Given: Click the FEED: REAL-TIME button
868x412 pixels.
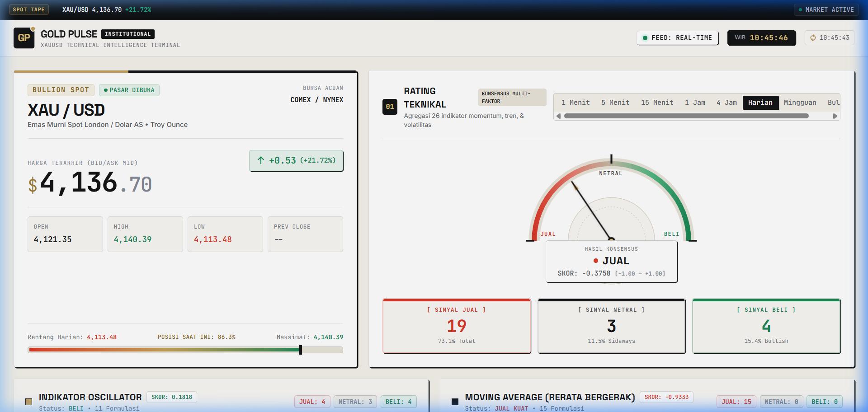Looking at the screenshot, I should coord(678,38).
